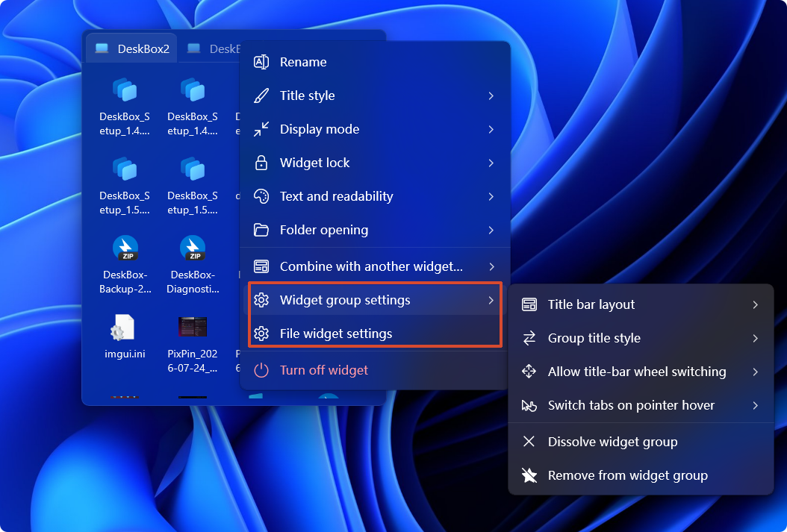Click the Remove from widget group unpin icon
Screen dimensions: 787x532
[529, 475]
